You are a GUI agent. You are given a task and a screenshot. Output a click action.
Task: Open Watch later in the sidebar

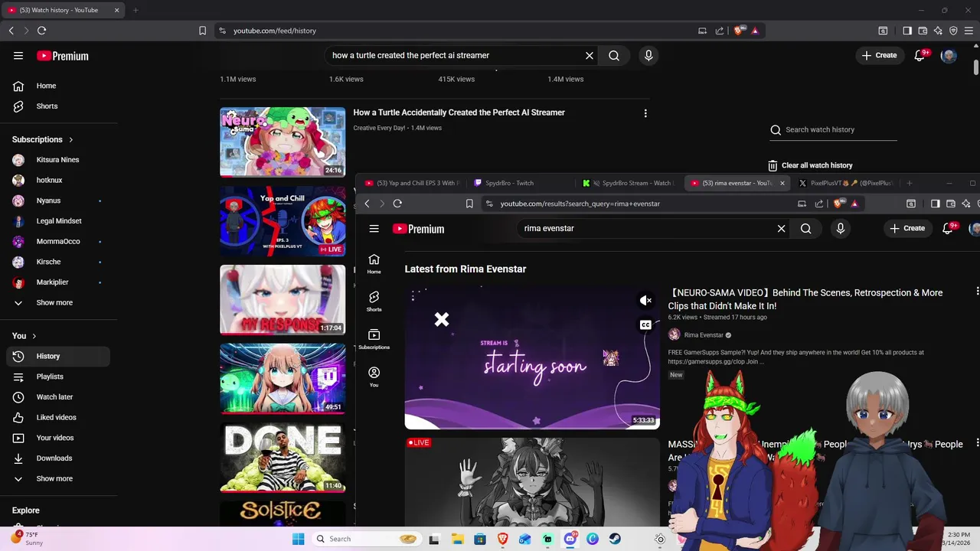tap(55, 397)
